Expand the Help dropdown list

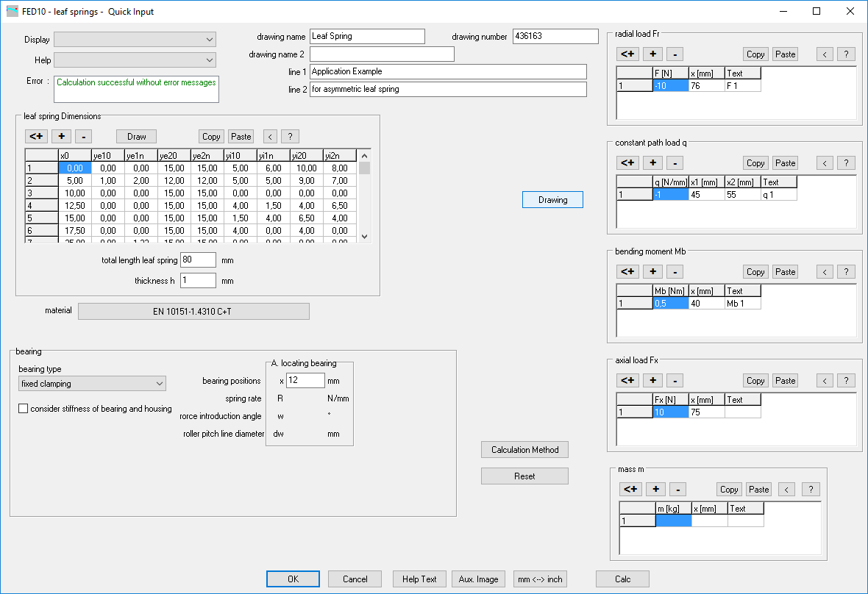(135, 60)
